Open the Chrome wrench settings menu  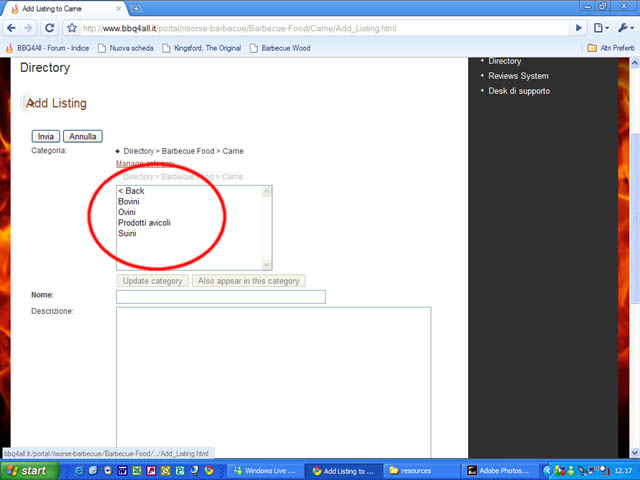625,28
